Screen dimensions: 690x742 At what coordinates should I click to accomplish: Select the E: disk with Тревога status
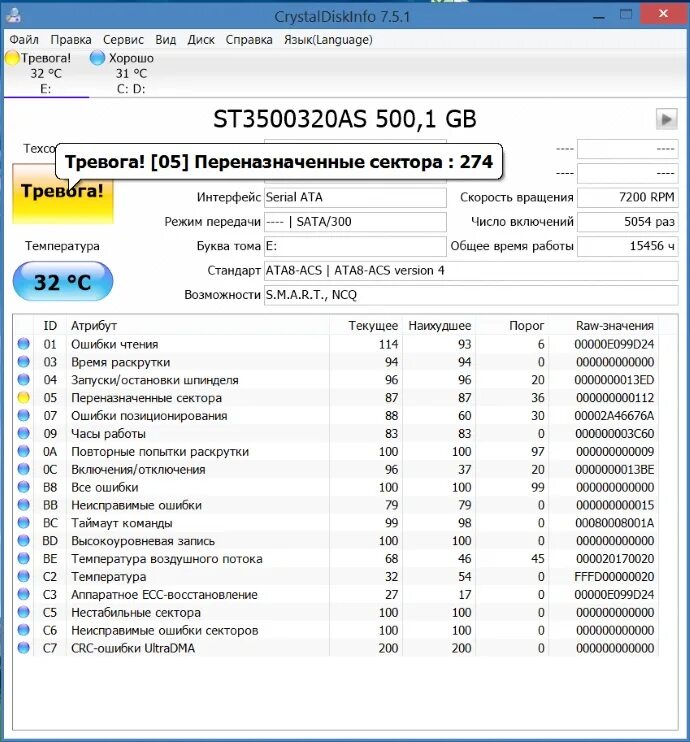(x=46, y=73)
